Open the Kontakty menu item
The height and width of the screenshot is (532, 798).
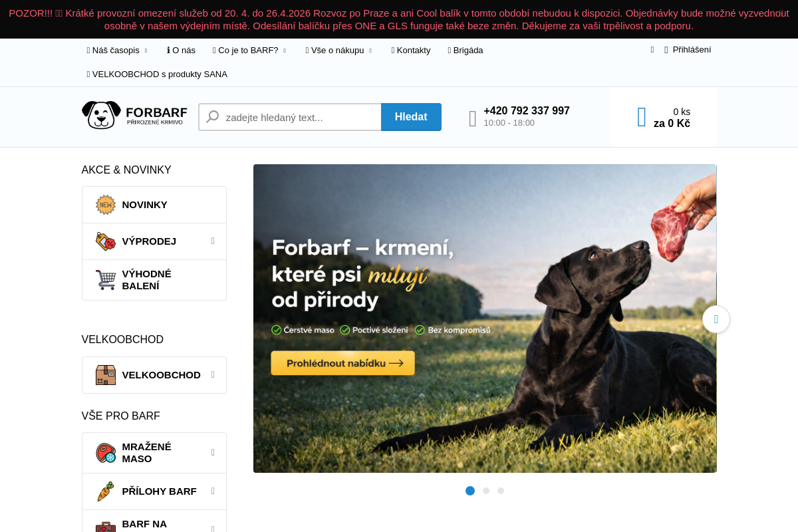(411, 50)
